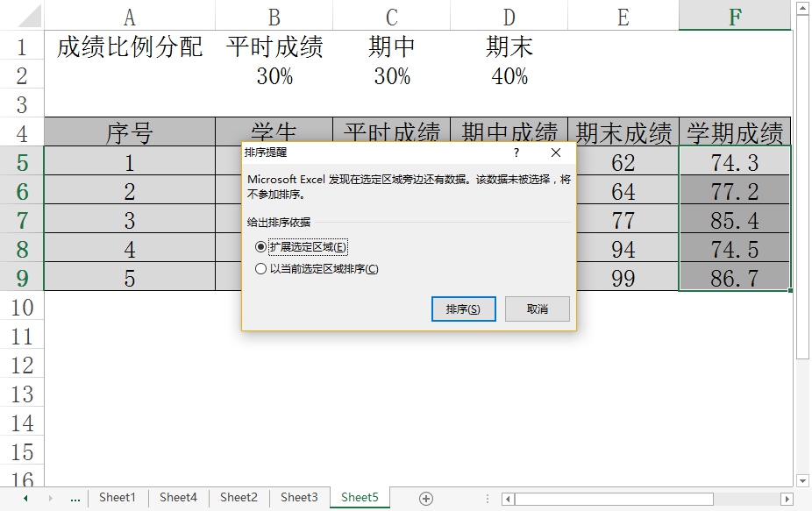812x511 pixels.
Task: Add a new sheet with plus icon
Action: tap(426, 499)
